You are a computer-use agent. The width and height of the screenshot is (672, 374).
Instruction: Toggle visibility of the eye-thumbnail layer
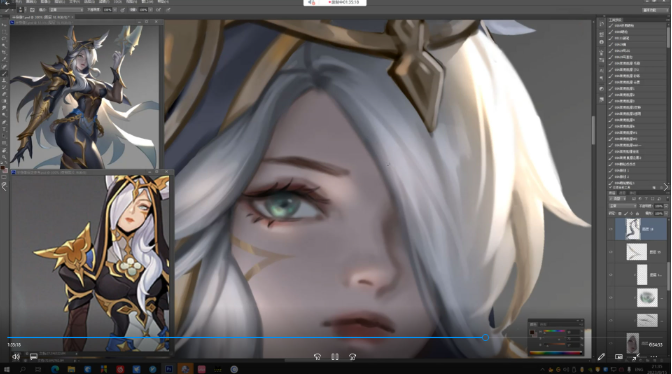point(611,297)
